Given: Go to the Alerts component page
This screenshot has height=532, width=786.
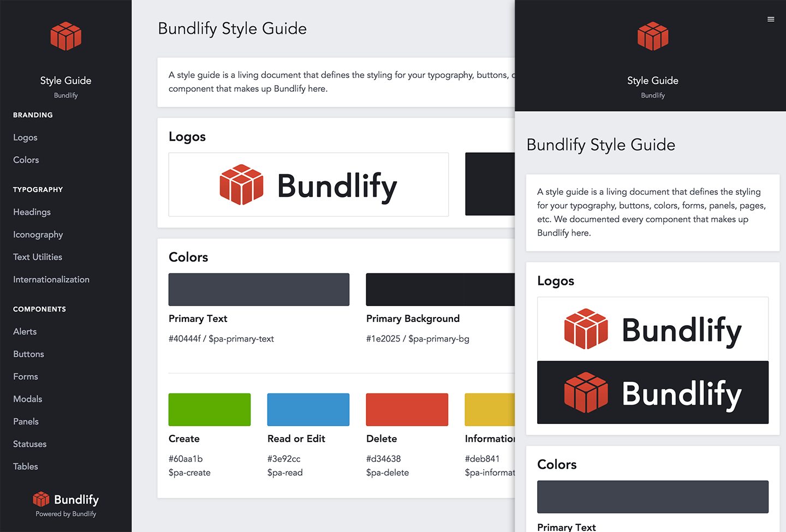Looking at the screenshot, I should click(25, 332).
